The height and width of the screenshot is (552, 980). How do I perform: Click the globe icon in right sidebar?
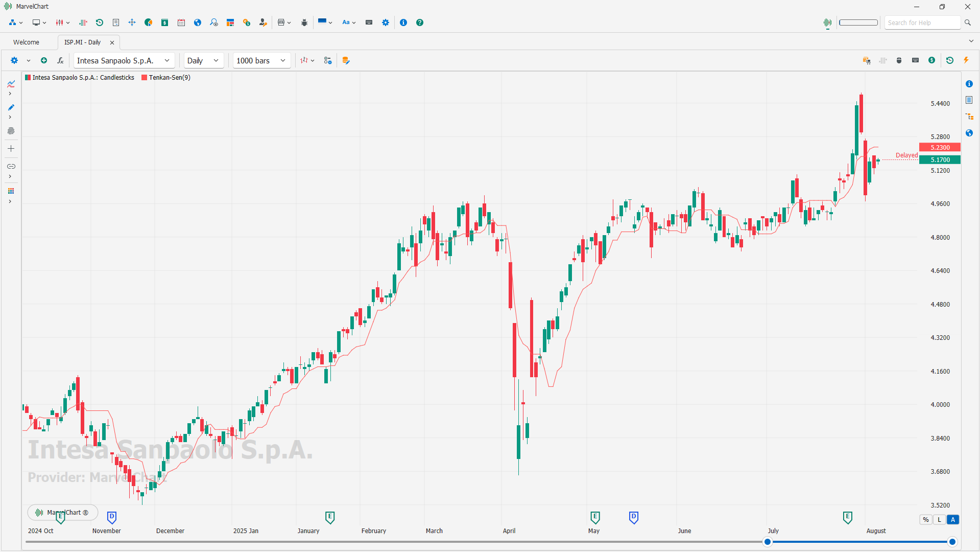click(969, 133)
